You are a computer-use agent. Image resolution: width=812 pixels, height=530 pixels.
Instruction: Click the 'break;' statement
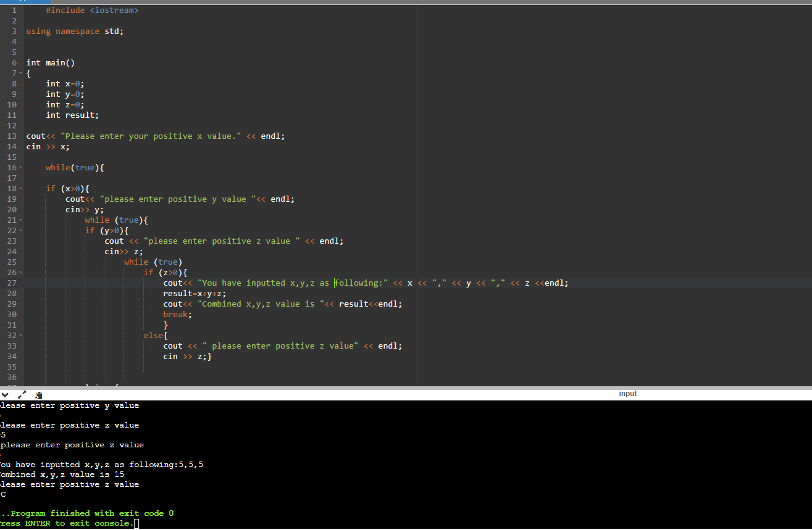pos(178,315)
